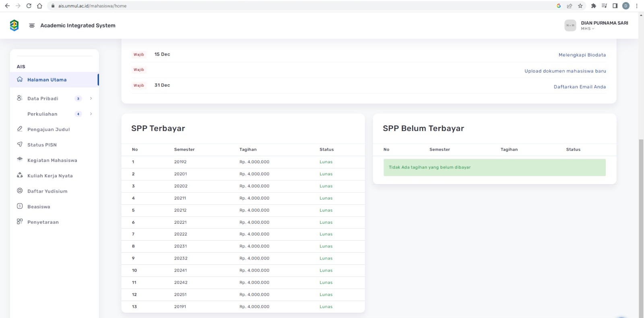This screenshot has width=644, height=318.
Task: Open the MHS user role dropdown
Action: [587, 29]
